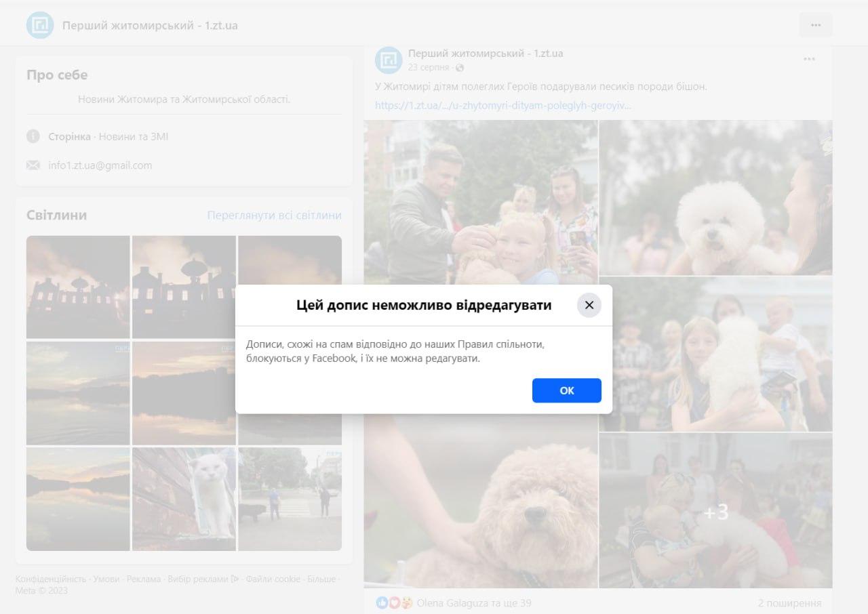The image size is (868, 614).
Task: Open post photo of man with girl
Action: tap(481, 202)
